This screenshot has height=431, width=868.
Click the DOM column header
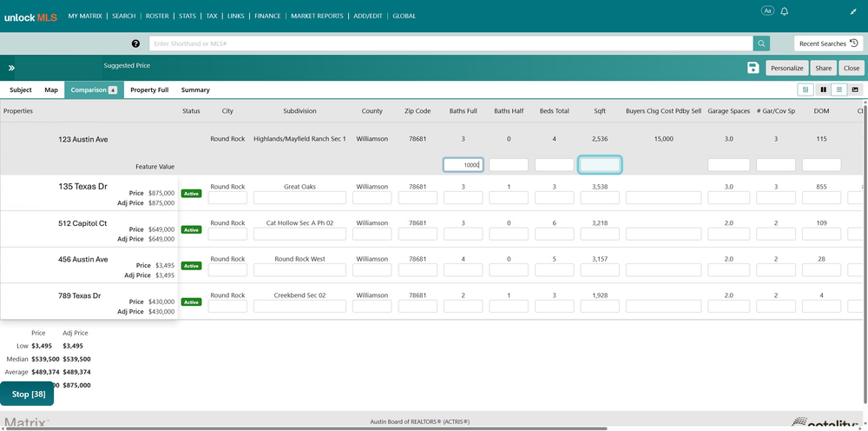[821, 111]
